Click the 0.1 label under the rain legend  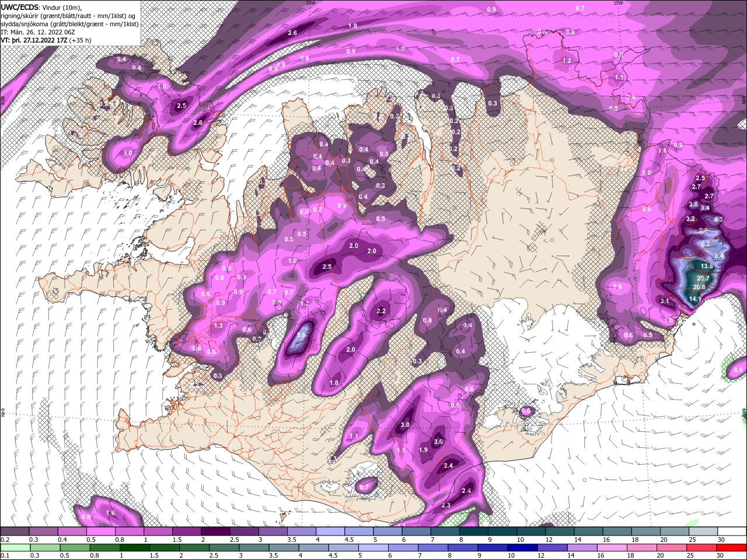[4, 555]
